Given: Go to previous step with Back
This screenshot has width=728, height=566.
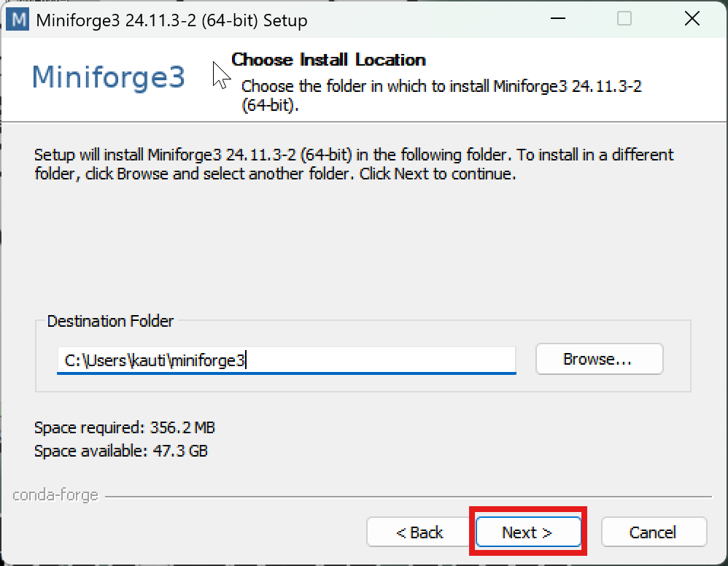Looking at the screenshot, I should point(419,532).
